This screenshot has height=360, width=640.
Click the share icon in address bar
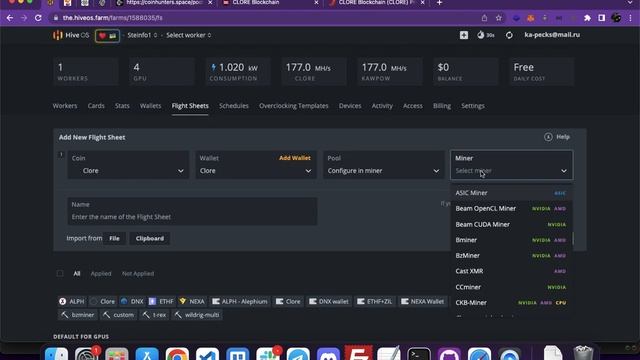tap(484, 18)
